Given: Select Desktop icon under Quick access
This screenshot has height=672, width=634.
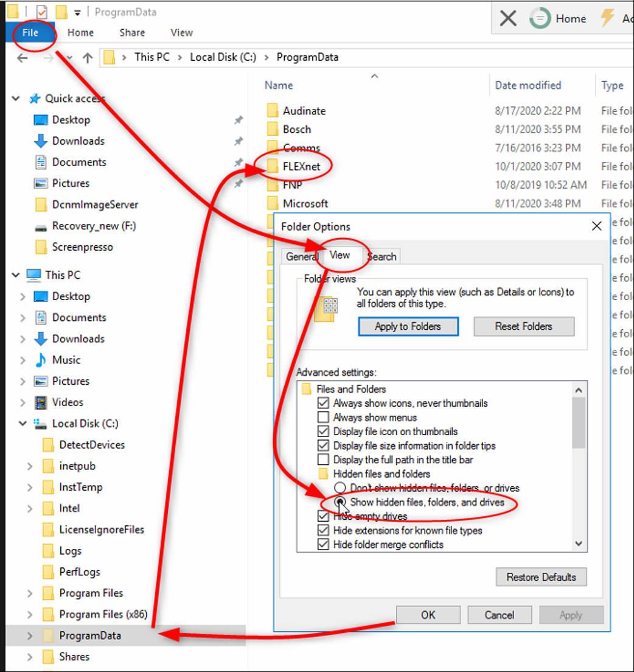Looking at the screenshot, I should click(x=41, y=120).
